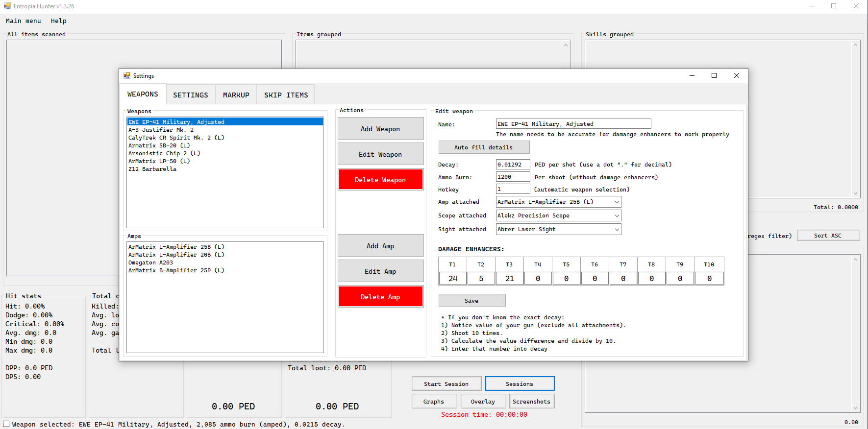Click the Overlay button
Image resolution: width=868 pixels, height=429 pixels.
pyautogui.click(x=483, y=402)
